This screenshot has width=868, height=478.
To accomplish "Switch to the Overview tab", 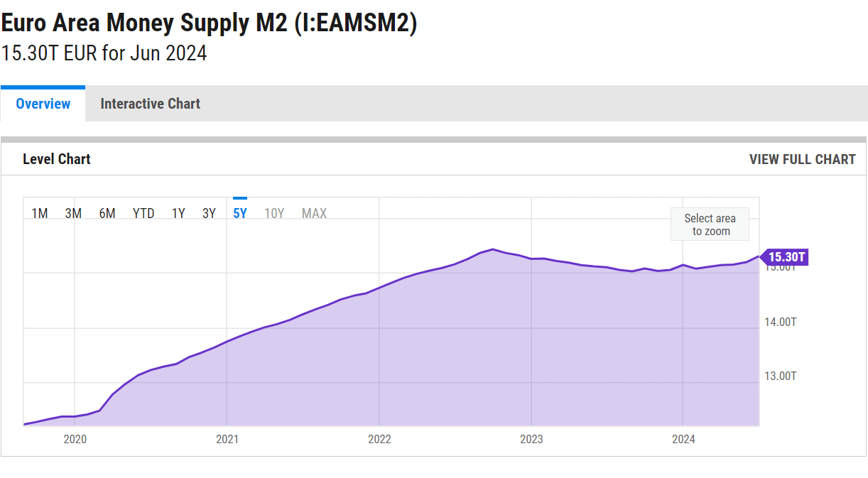I will coord(43,104).
